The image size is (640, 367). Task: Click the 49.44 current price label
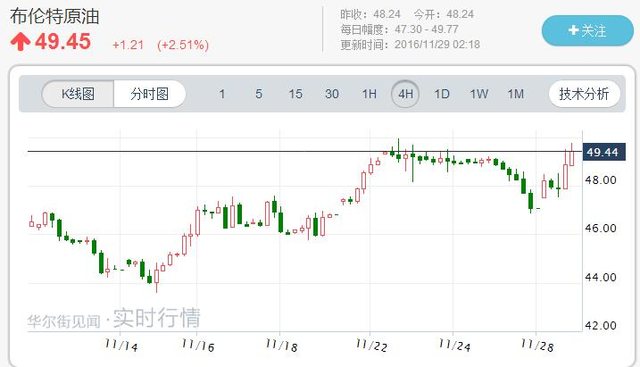[x=603, y=152]
